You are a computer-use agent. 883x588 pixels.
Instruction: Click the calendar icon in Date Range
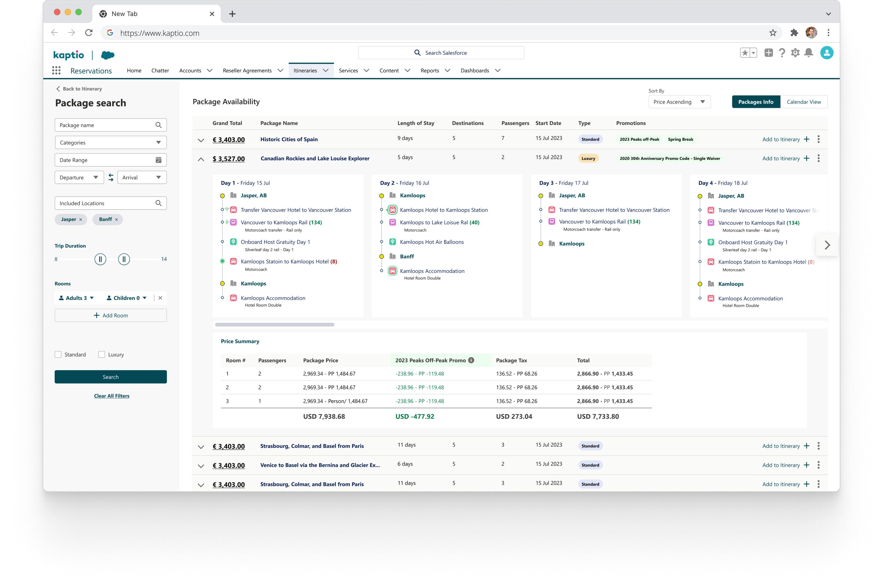(158, 160)
